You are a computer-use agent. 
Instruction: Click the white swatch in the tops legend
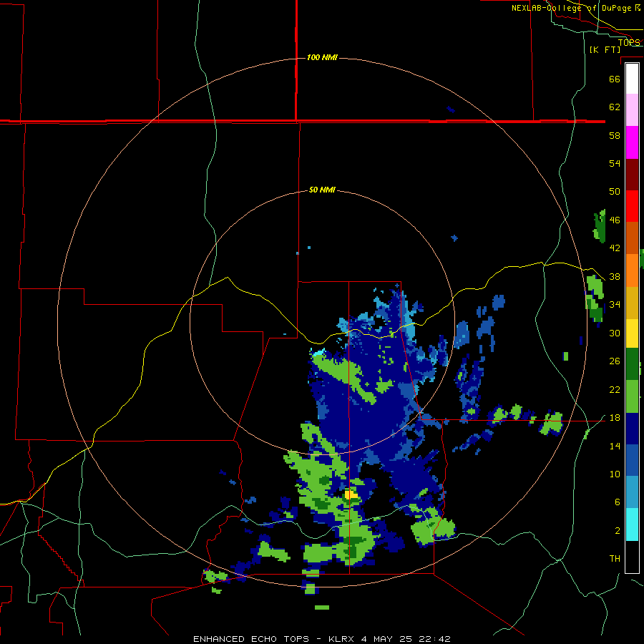pos(632,79)
